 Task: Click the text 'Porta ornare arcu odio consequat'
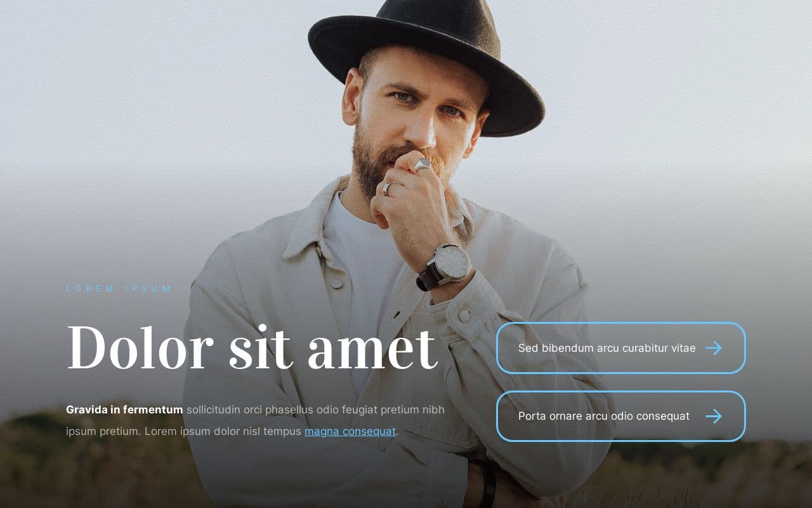pyautogui.click(x=604, y=416)
